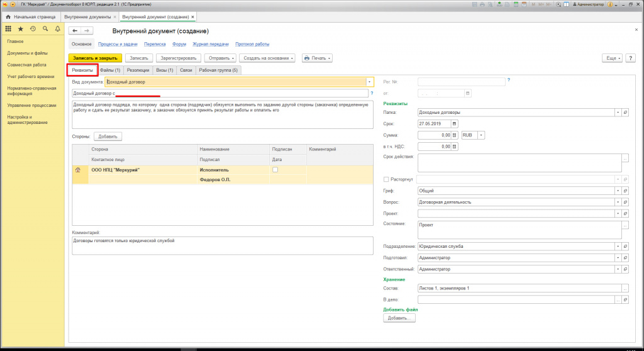Open the Процессы и задачи link

[118, 45]
